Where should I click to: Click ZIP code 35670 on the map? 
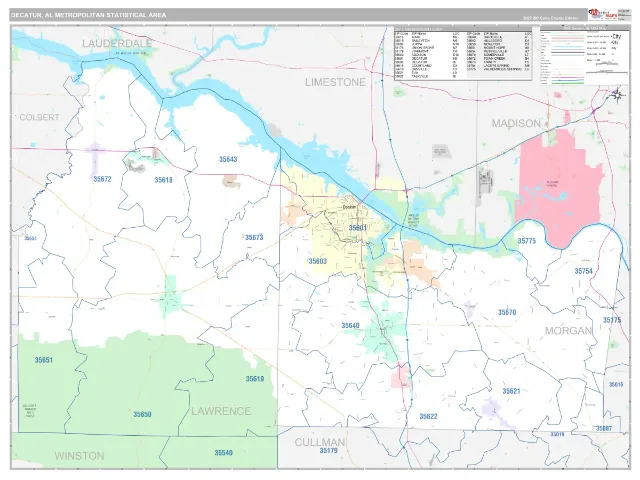point(507,312)
